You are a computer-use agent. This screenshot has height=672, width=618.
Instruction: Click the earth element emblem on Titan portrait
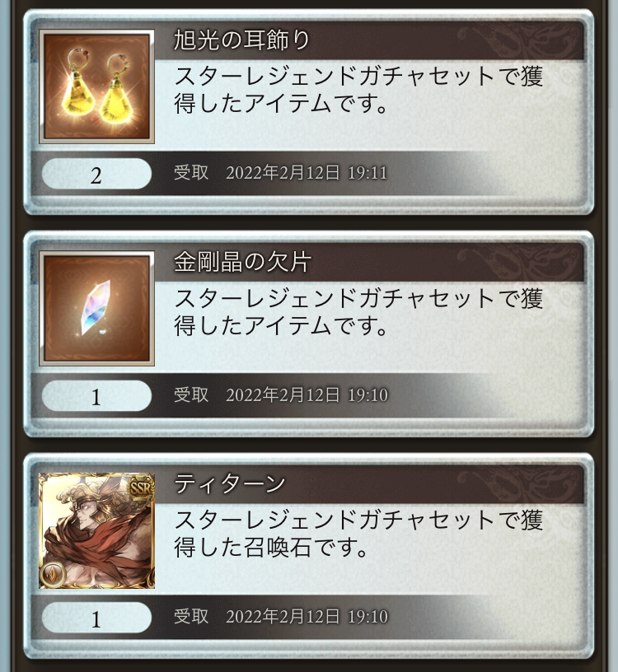(54, 573)
